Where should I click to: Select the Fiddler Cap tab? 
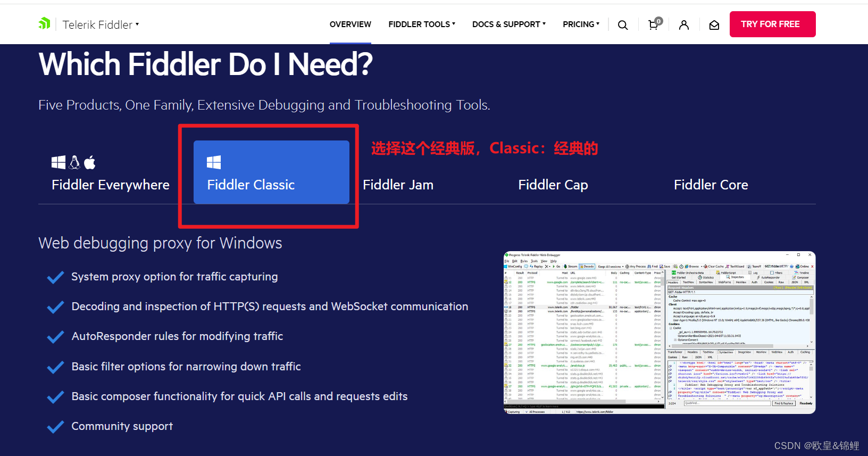pyautogui.click(x=582, y=172)
